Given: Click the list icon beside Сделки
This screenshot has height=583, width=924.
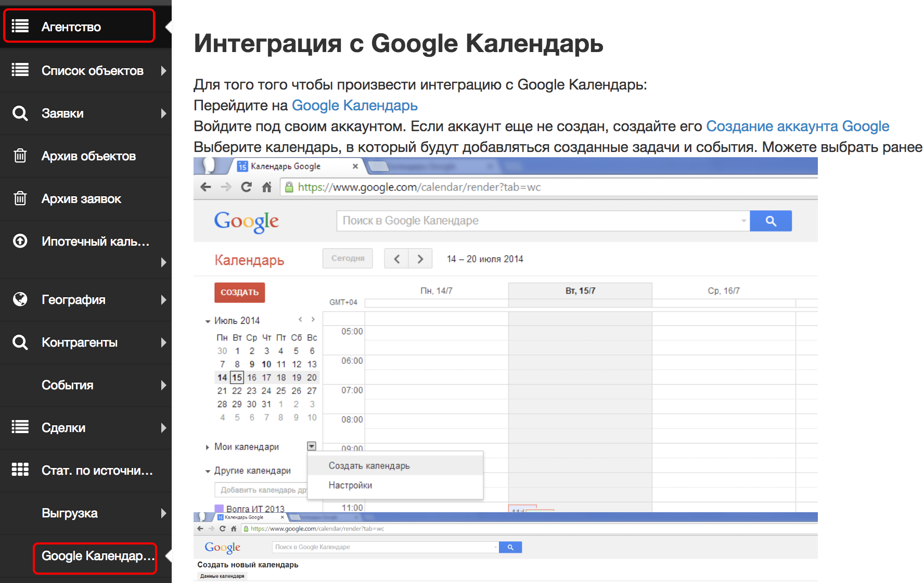Looking at the screenshot, I should pyautogui.click(x=20, y=427).
